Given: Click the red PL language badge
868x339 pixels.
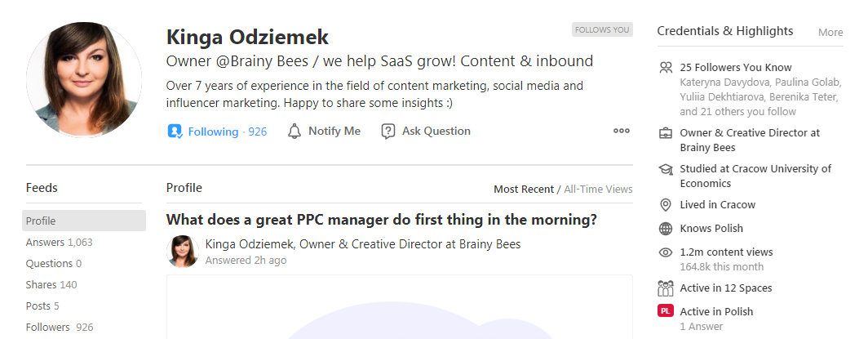Looking at the screenshot, I should (x=666, y=311).
